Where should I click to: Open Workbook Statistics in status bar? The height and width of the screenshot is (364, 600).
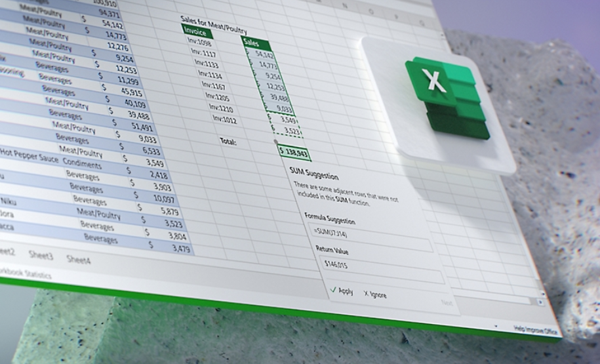pos(26,273)
